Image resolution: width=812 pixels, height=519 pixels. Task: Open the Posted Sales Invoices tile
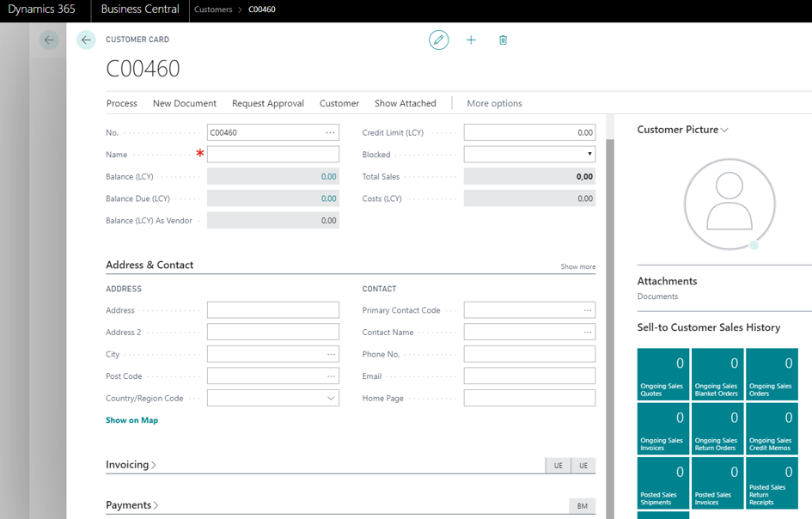click(x=717, y=483)
